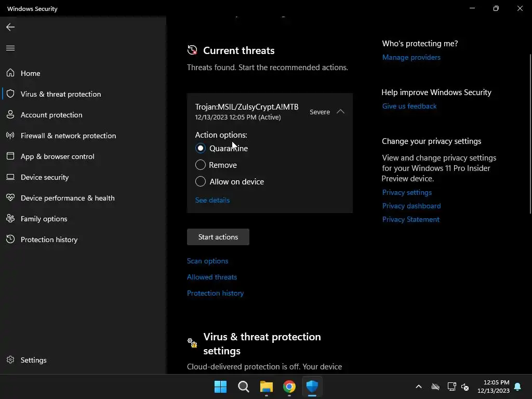Select the Quarantine radio option
Image resolution: width=532 pixels, height=399 pixels.
[x=201, y=148]
